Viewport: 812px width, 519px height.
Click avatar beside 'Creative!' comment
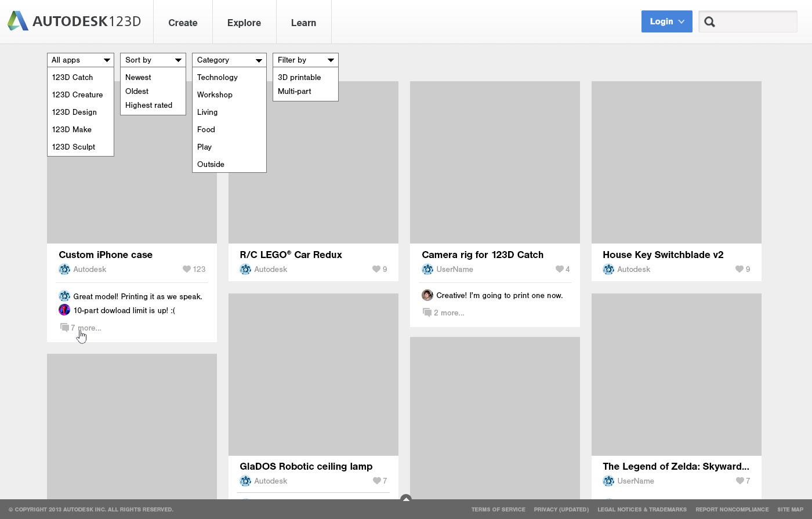pyautogui.click(x=427, y=295)
